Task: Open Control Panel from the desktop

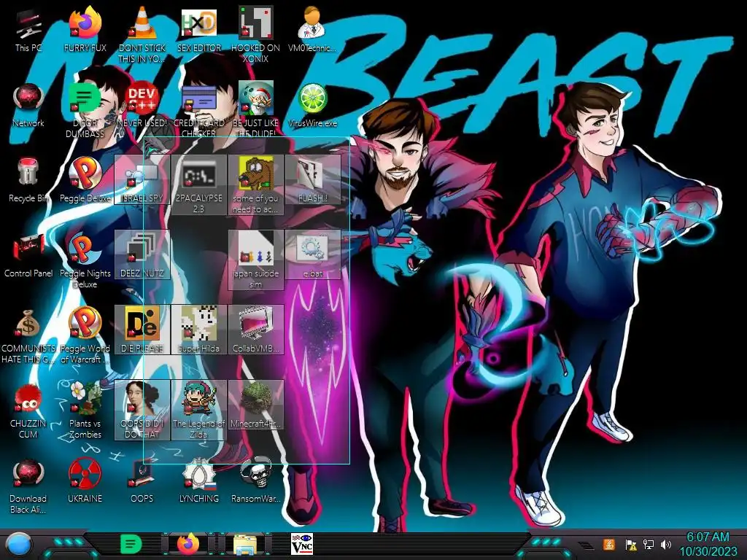Action: click(x=28, y=256)
